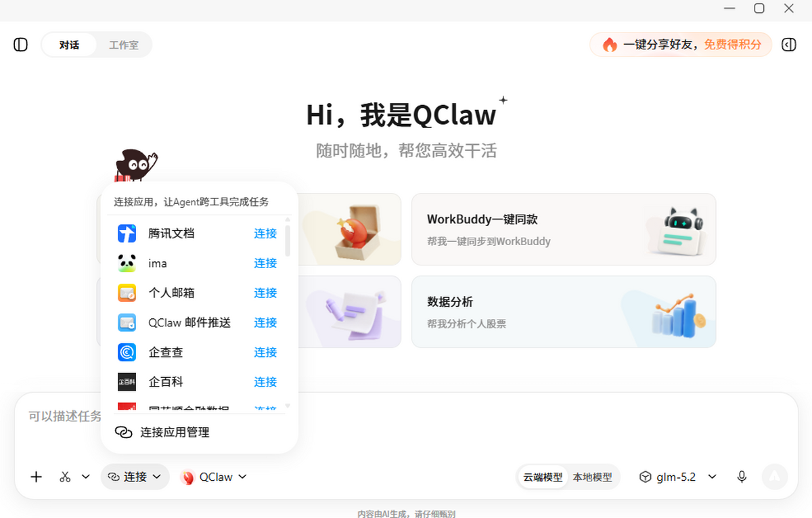Viewport: 812px width, 518px height.
Task: Click the ima label
Action: point(158,263)
